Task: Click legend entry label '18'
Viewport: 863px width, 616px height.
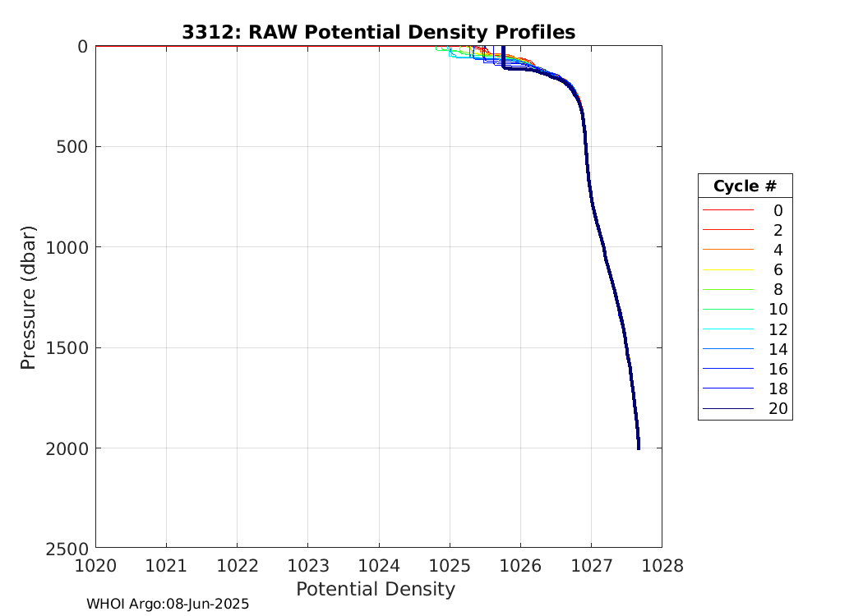Action: (778, 388)
